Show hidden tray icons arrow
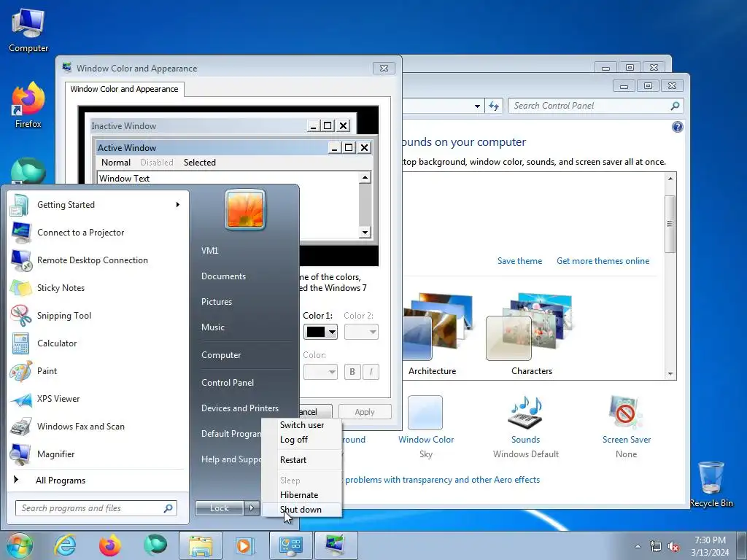This screenshot has height=560, width=747. pyautogui.click(x=638, y=547)
